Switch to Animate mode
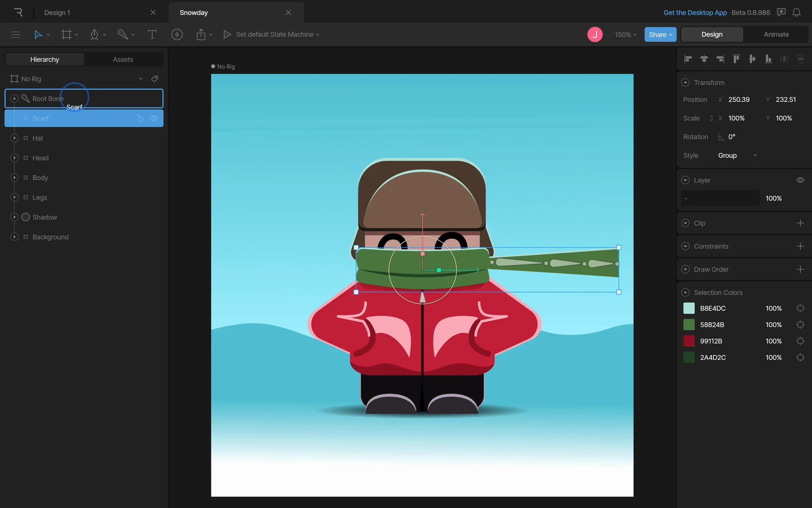This screenshot has width=812, height=508. click(x=776, y=35)
